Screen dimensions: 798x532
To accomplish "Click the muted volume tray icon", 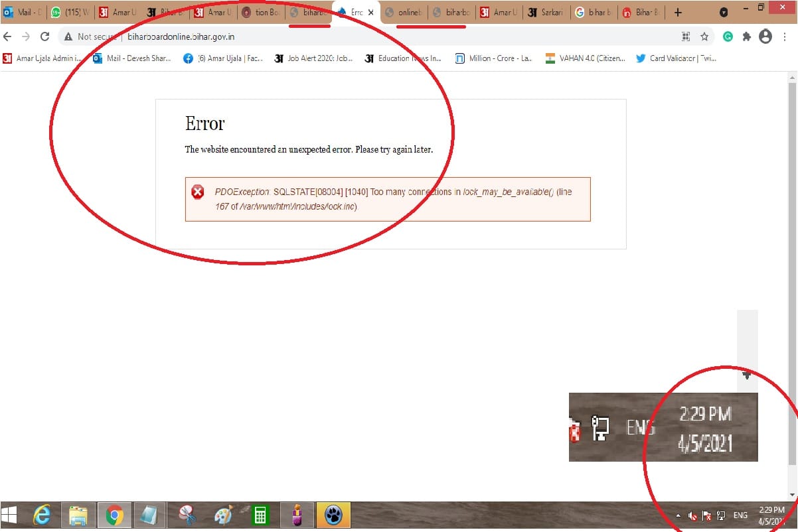I will tap(692, 515).
